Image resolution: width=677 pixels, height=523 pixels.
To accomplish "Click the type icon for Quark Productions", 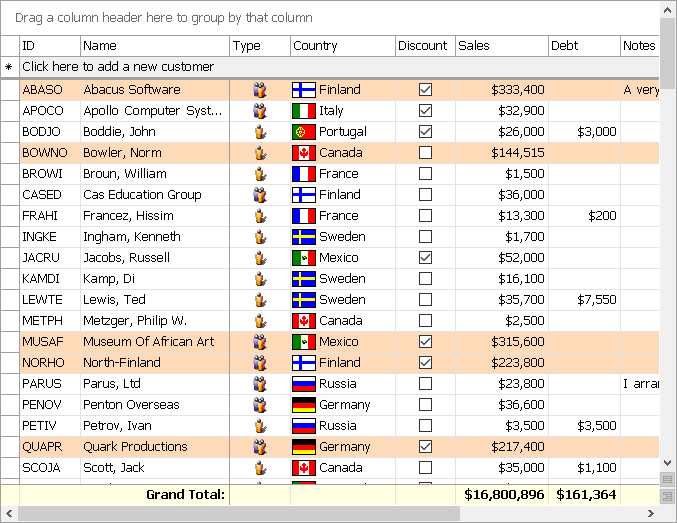I will coord(260,447).
